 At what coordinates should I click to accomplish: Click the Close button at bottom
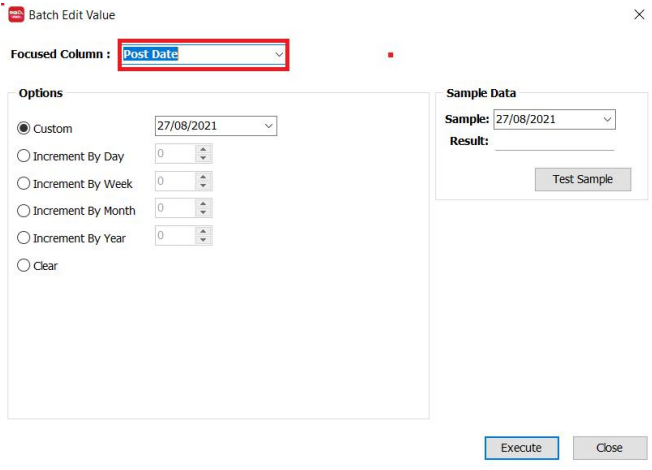point(609,448)
